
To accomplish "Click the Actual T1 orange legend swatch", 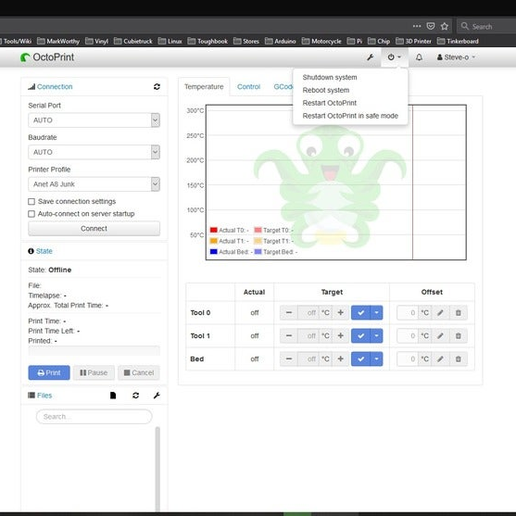I will tap(214, 241).
